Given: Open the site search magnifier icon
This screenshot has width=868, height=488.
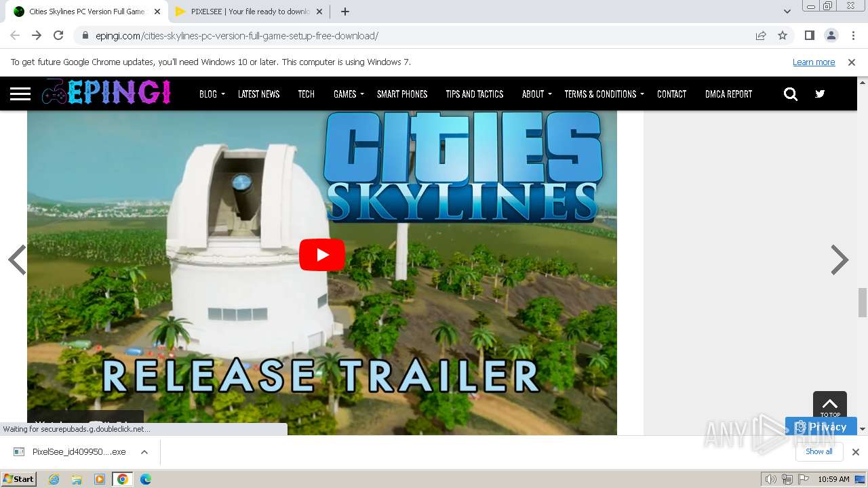Looking at the screenshot, I should 791,94.
